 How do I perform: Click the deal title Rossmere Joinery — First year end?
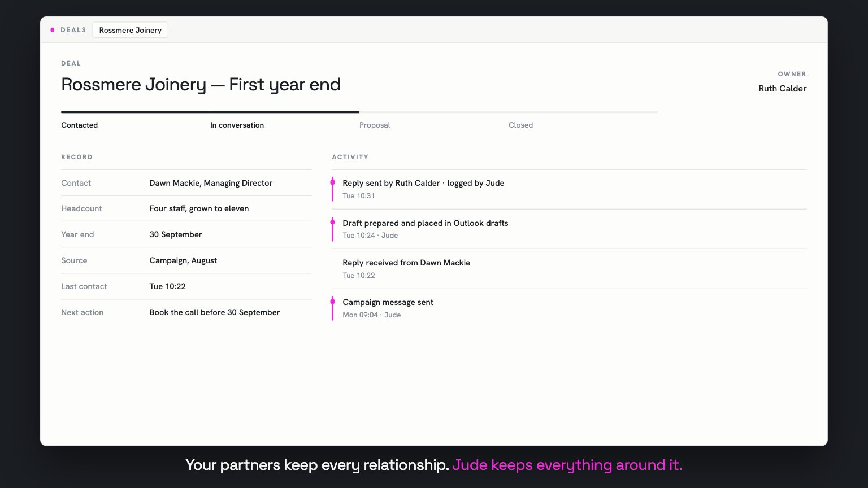(201, 85)
